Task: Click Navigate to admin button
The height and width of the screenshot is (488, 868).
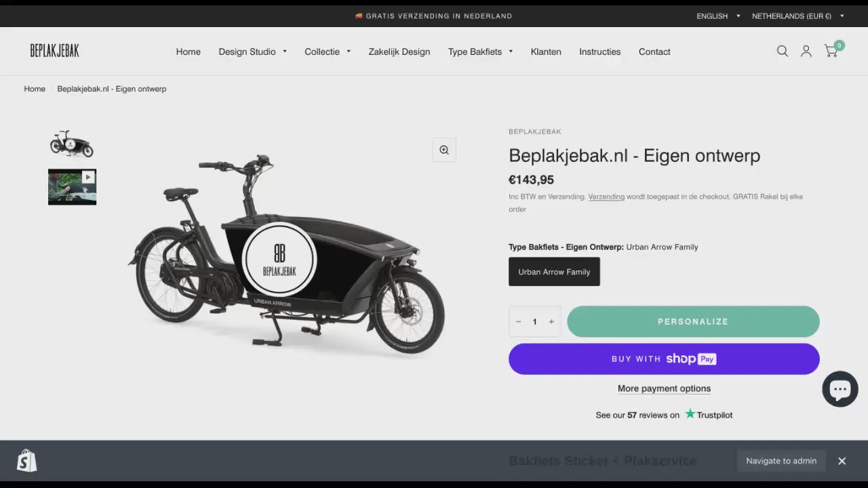Action: pyautogui.click(x=781, y=461)
